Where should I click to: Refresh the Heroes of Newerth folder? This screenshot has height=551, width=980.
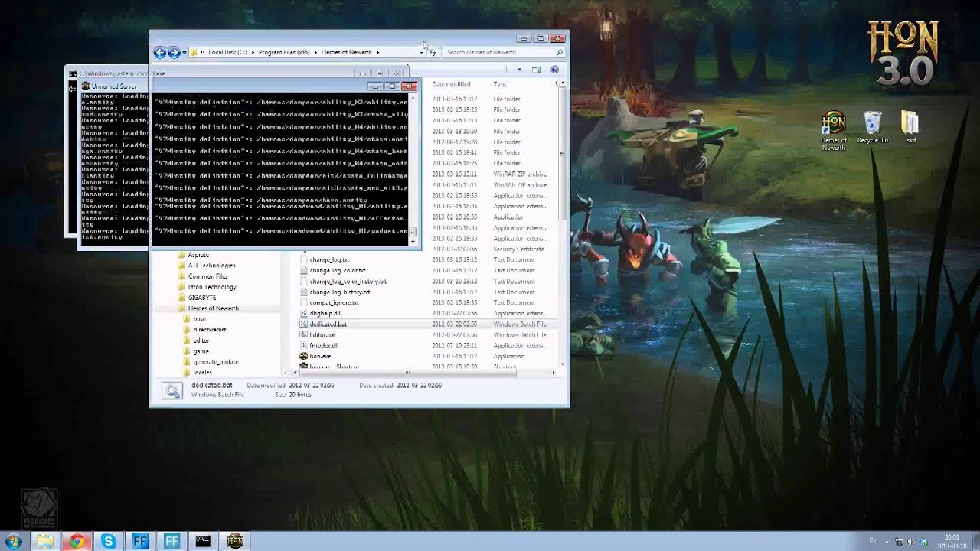pyautogui.click(x=433, y=52)
